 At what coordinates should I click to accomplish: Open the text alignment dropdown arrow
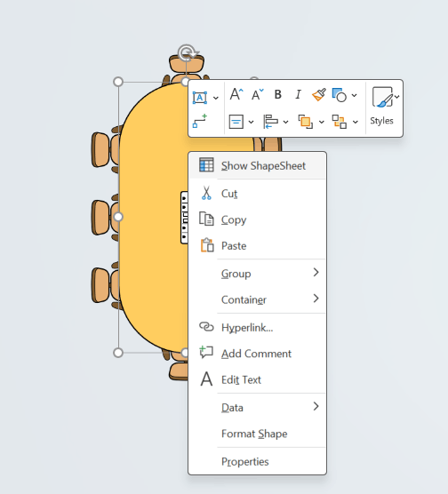(251, 122)
